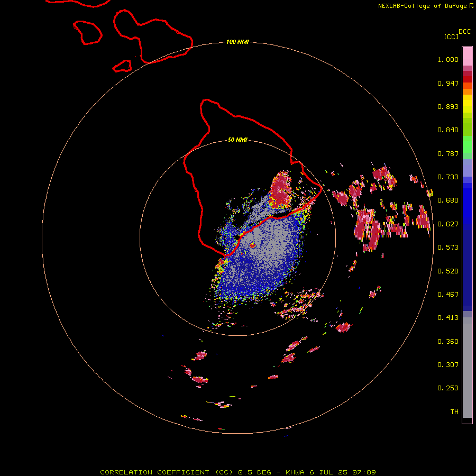Click the 0.467 scale value

tap(448, 295)
